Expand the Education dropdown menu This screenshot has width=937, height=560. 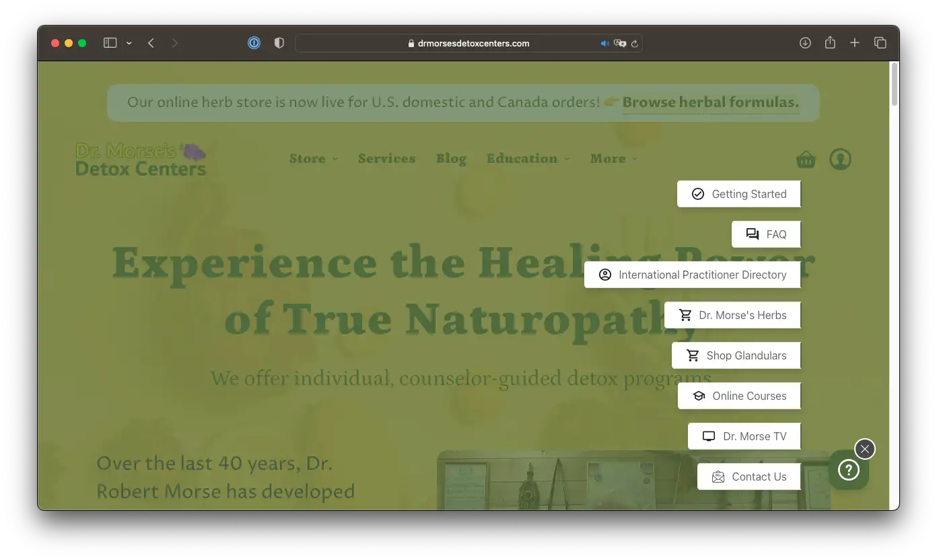[528, 159]
